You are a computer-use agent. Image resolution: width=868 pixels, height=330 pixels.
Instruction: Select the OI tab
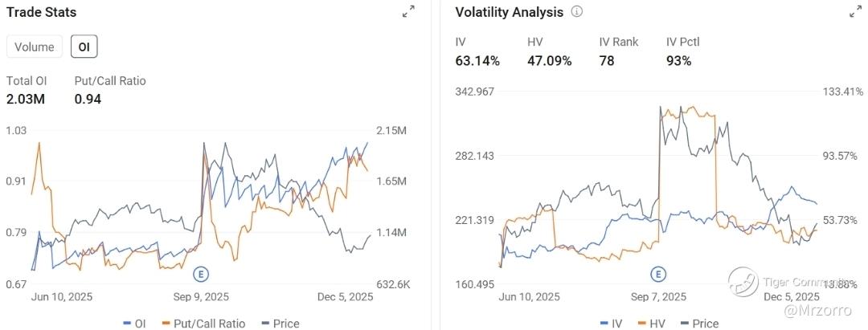[84, 47]
